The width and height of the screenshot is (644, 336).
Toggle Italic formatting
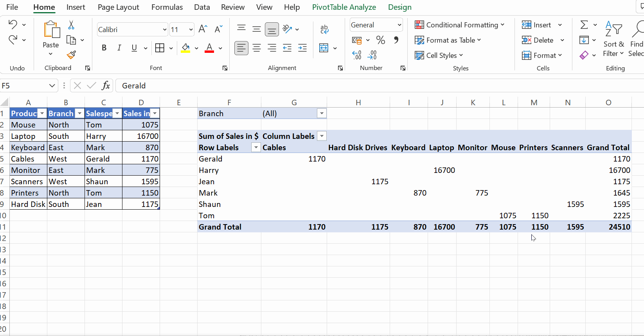(119, 48)
